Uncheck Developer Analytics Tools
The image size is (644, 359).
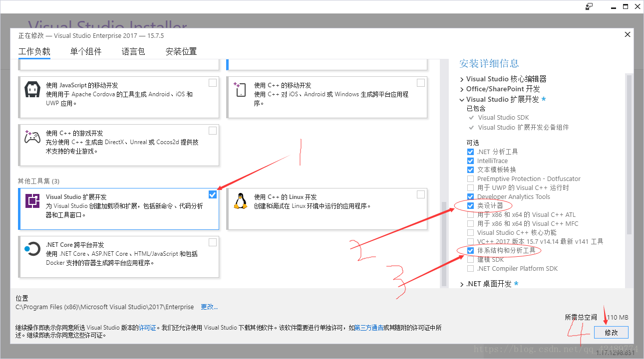(470, 196)
